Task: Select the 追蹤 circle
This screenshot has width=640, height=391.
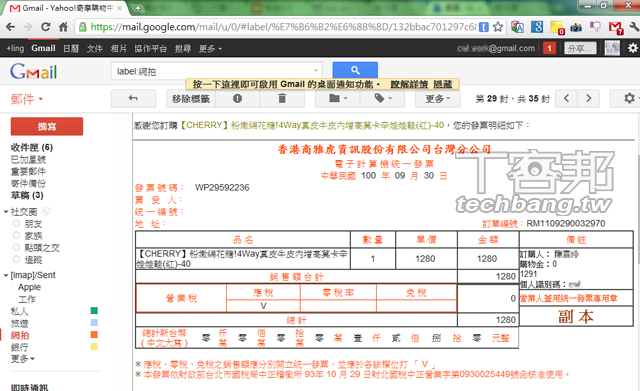Action: point(33,260)
